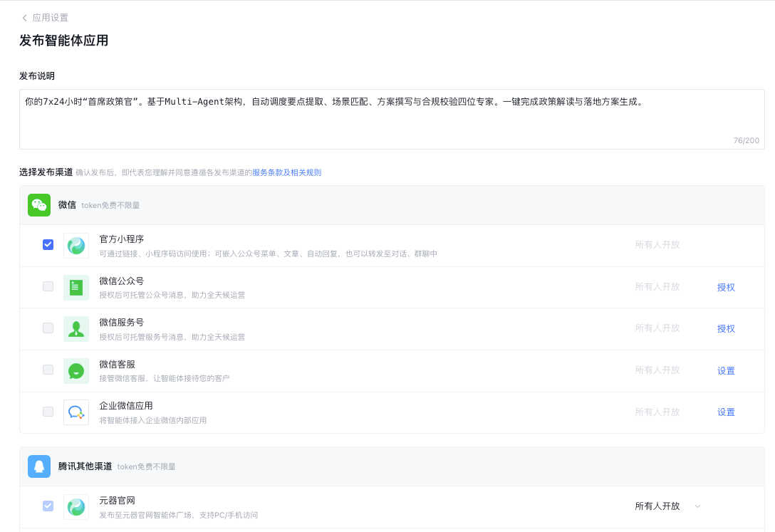Click the 授权后可托管公众号消息 description
The width and height of the screenshot is (775, 532).
click(x=172, y=295)
